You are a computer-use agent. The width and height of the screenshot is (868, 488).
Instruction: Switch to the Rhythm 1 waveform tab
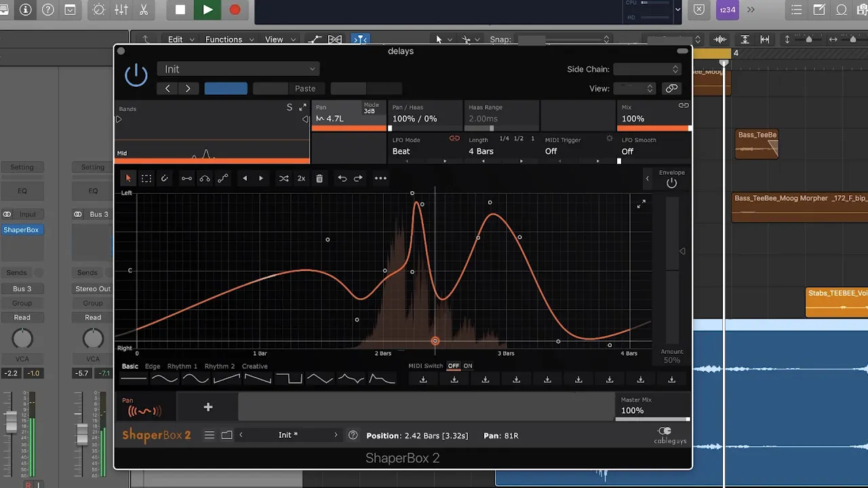click(182, 366)
